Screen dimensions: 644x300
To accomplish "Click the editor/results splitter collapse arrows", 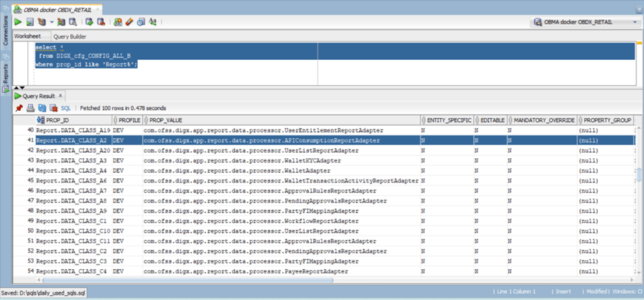I will [x=19, y=87].
